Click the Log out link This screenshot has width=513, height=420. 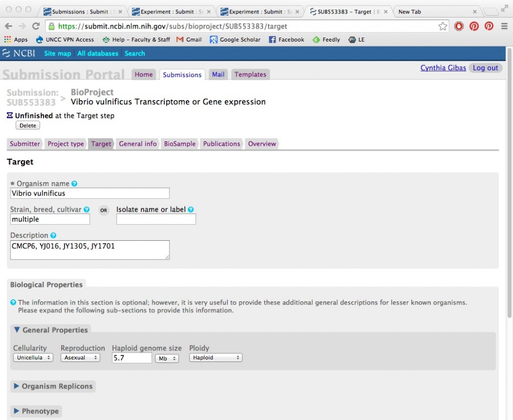pos(485,68)
